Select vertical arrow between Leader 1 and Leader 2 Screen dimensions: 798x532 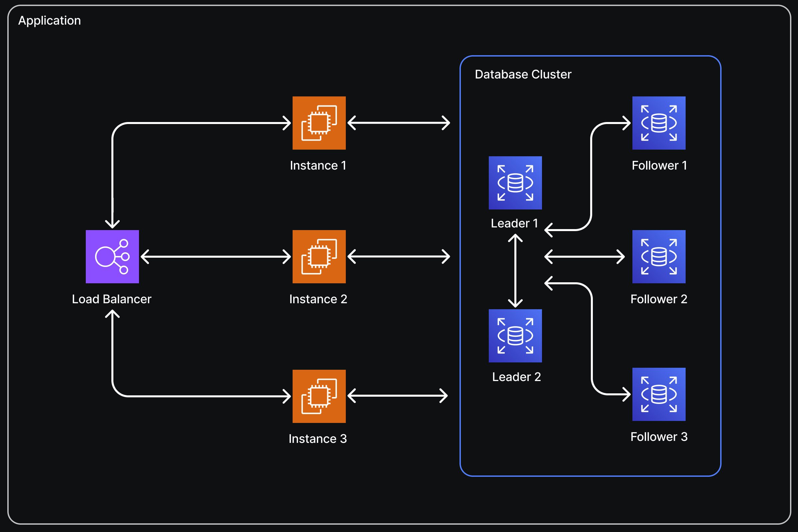click(515, 271)
